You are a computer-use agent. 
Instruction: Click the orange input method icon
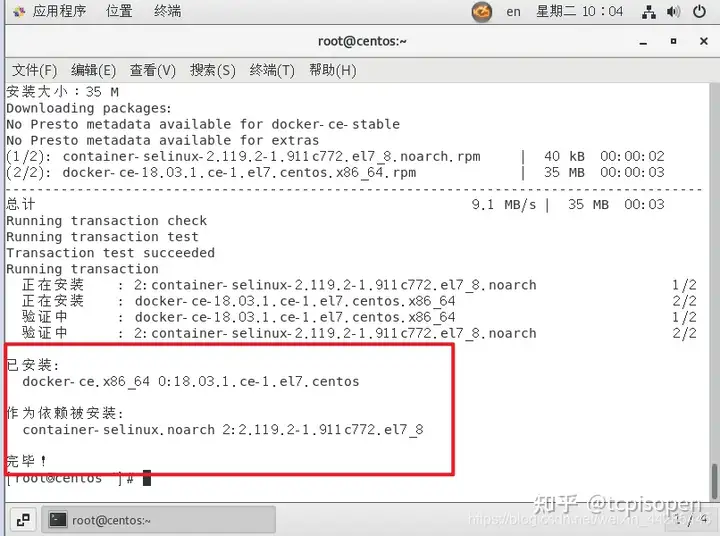482,11
